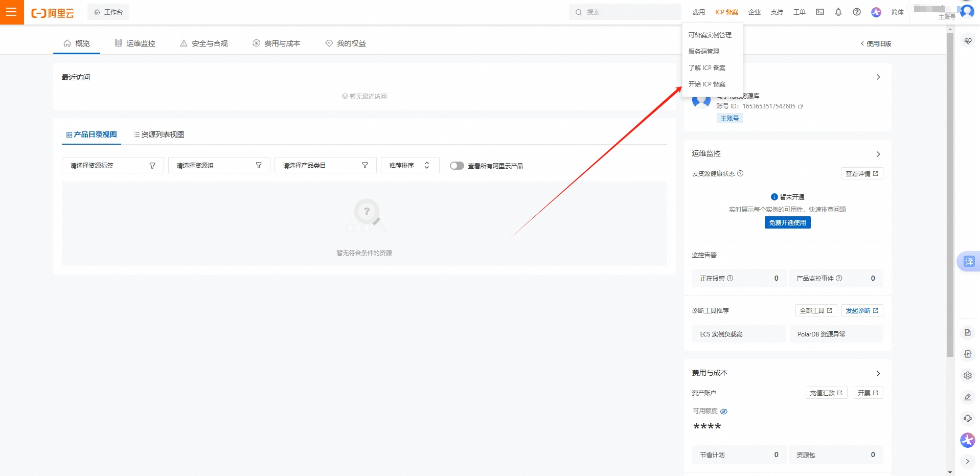The width and height of the screenshot is (980, 476).
Task: Open notifications via the bell icon
Action: tap(838, 12)
